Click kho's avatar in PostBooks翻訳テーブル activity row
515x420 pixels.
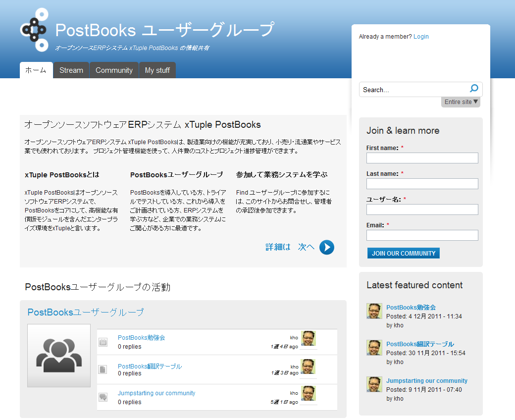pyautogui.click(x=309, y=367)
